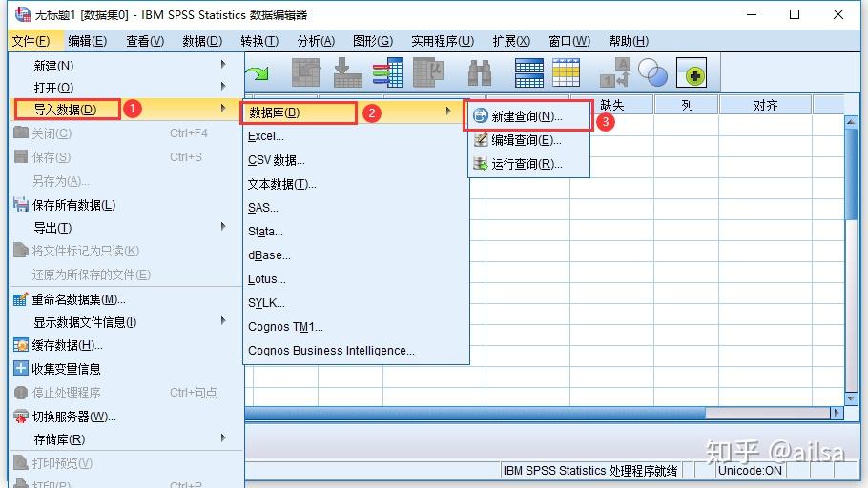Click horizontal scrollbar right arrow
The width and height of the screenshot is (868, 488).
point(837,413)
